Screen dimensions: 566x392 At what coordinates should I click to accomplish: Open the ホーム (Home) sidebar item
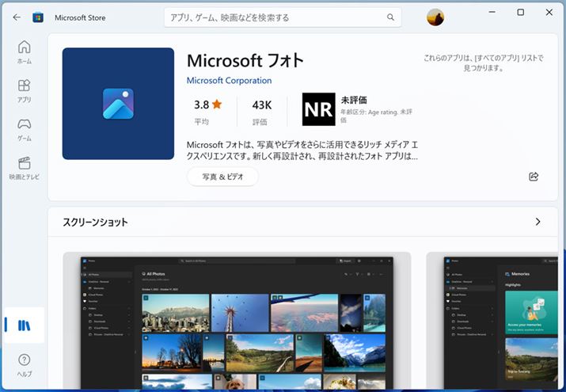click(x=25, y=52)
